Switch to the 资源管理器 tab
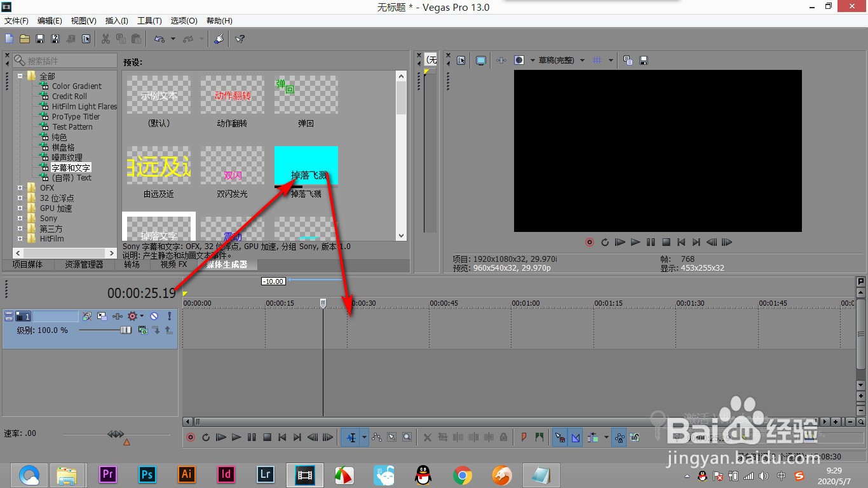The height and width of the screenshot is (488, 868). pos(84,264)
